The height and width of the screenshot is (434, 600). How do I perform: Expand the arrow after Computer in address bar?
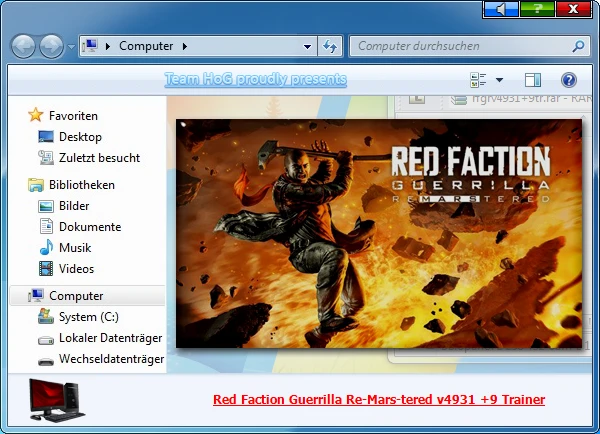point(185,46)
